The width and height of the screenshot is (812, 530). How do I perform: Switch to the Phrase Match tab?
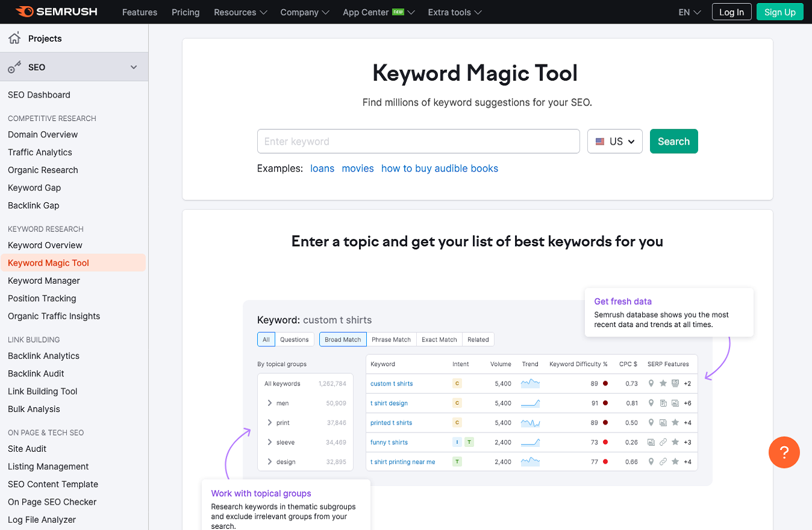click(x=391, y=340)
